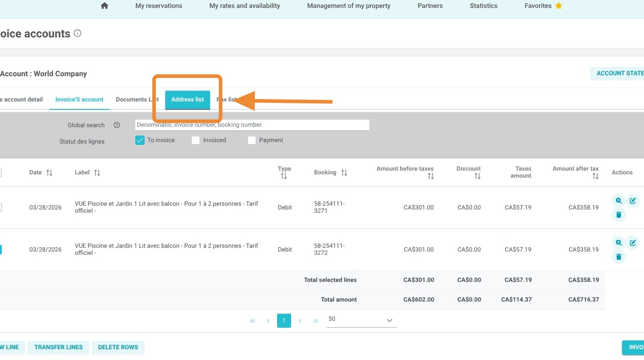644x360 pixels.
Task: Open My rates and availability menu
Action: click(x=245, y=6)
